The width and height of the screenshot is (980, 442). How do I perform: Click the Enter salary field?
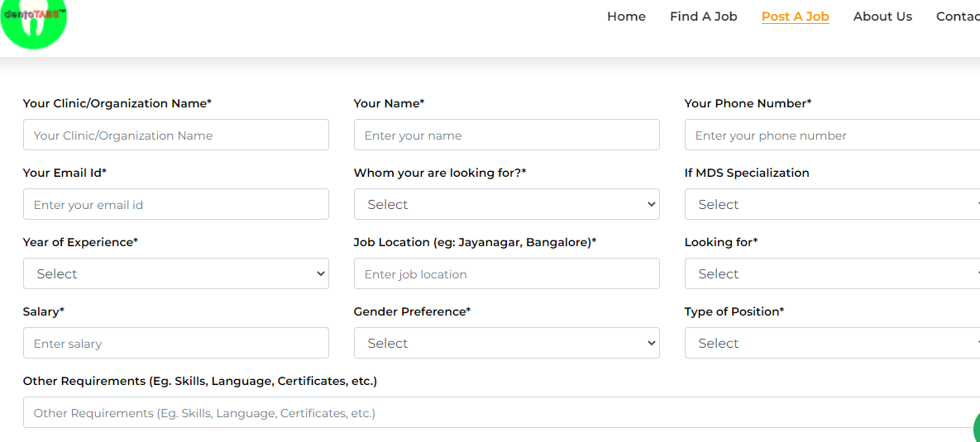click(x=175, y=343)
